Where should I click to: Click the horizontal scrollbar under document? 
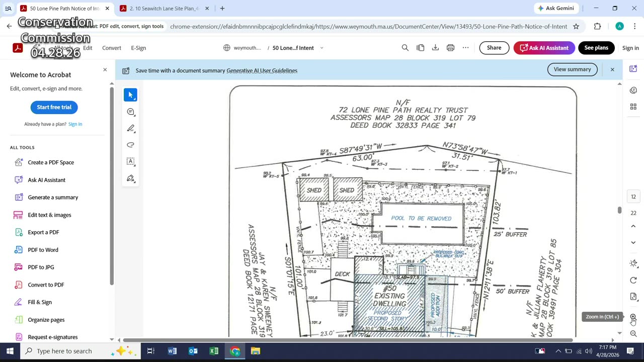tap(348, 340)
